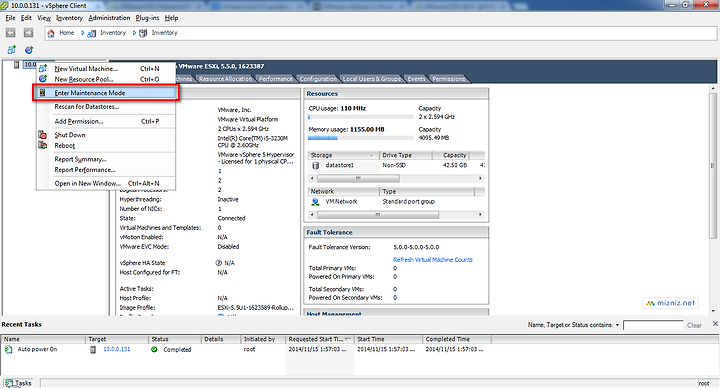Choose Shut Down from context menu
Screen dimensions: 720x388
pos(106,135)
